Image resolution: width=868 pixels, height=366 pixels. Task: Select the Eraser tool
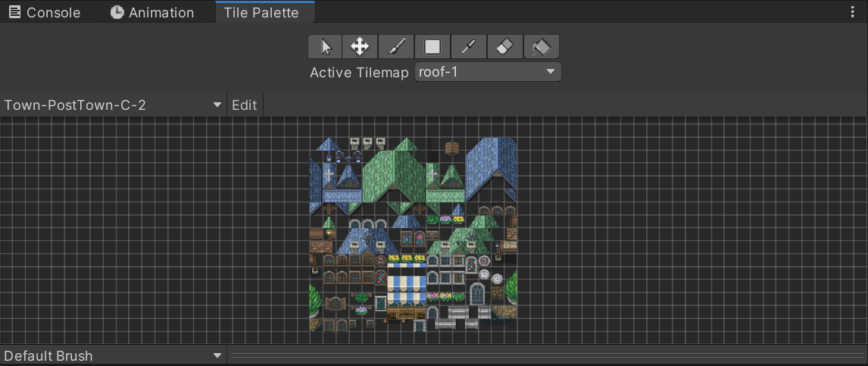tap(504, 47)
